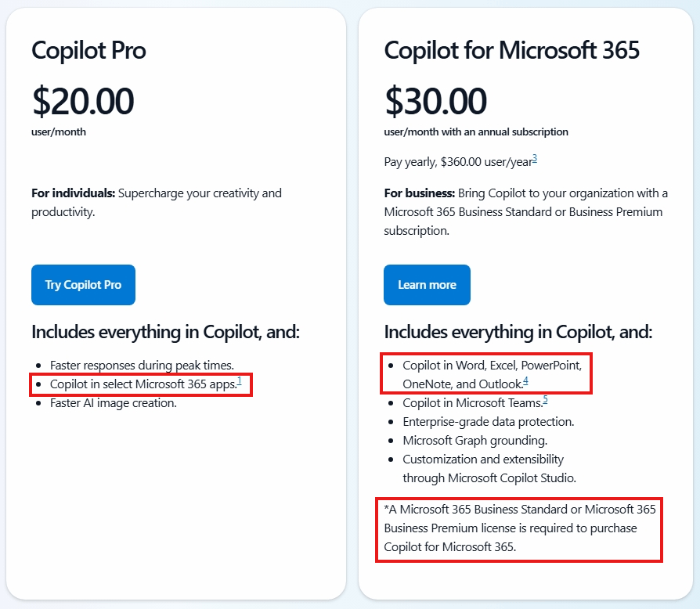Open footnote 5 after Microsoft Teams
700x609 pixels.
546,400
